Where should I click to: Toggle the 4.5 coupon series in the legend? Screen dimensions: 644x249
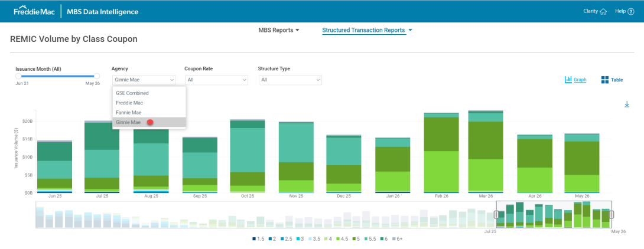(x=343, y=239)
